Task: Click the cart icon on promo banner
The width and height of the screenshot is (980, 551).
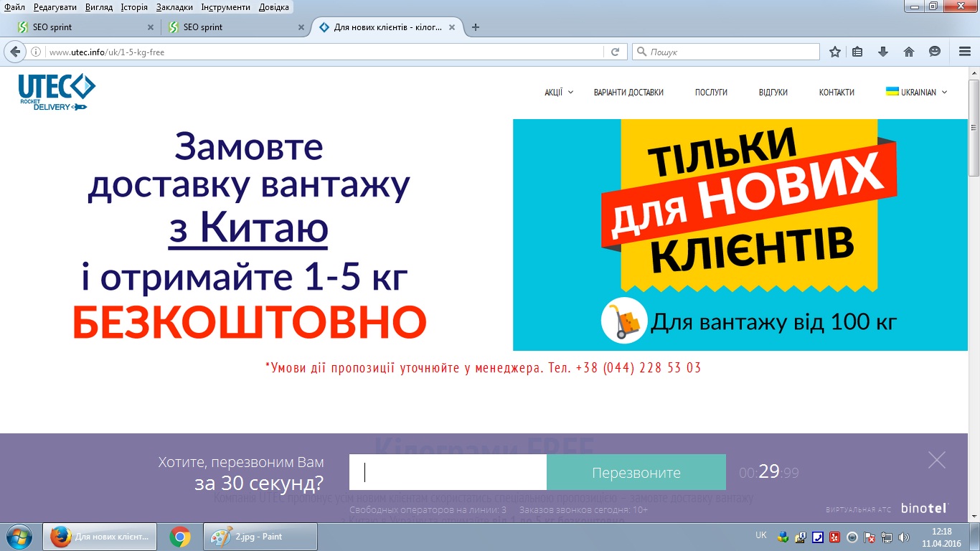Action: tap(624, 321)
